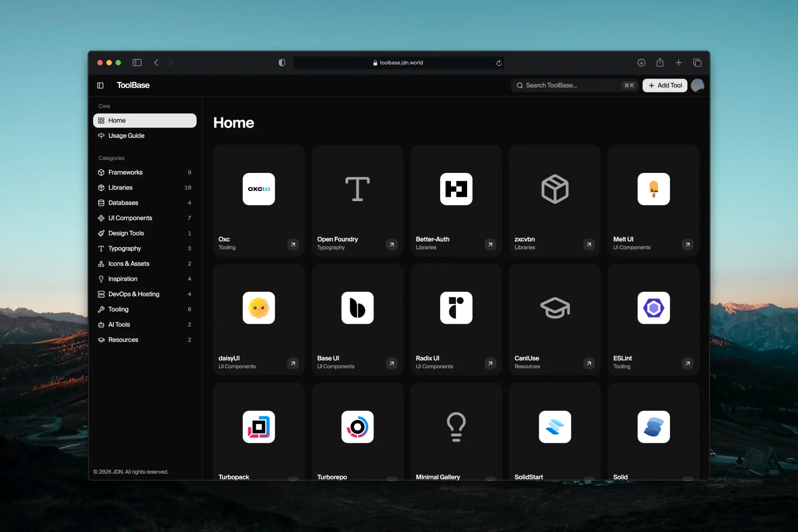Click the ESLint hexagon logo icon
The width and height of the screenshot is (798, 532).
point(653,308)
